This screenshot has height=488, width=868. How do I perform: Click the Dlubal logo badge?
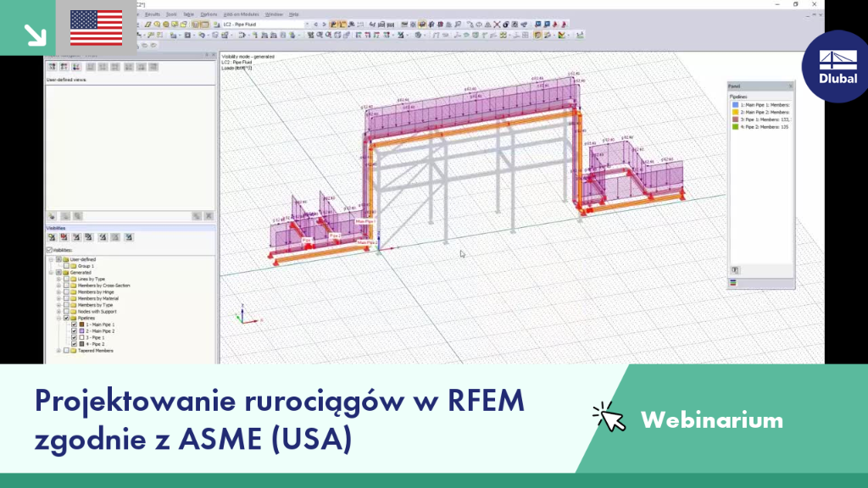(837, 66)
